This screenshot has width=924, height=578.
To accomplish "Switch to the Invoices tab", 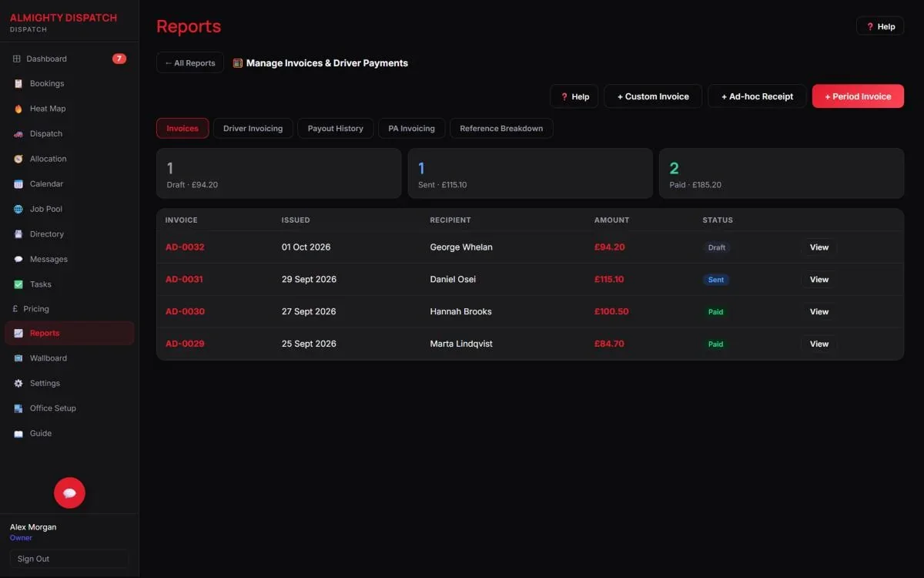I will [182, 129].
